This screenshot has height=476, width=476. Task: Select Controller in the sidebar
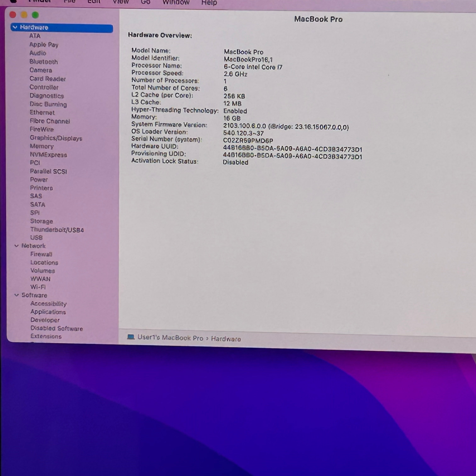point(44,88)
